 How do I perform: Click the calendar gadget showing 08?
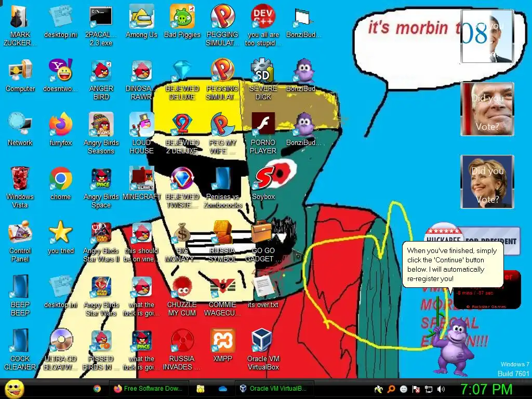coord(487,36)
